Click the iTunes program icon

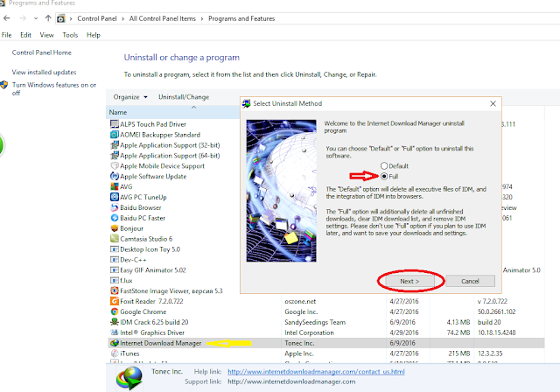(x=115, y=353)
